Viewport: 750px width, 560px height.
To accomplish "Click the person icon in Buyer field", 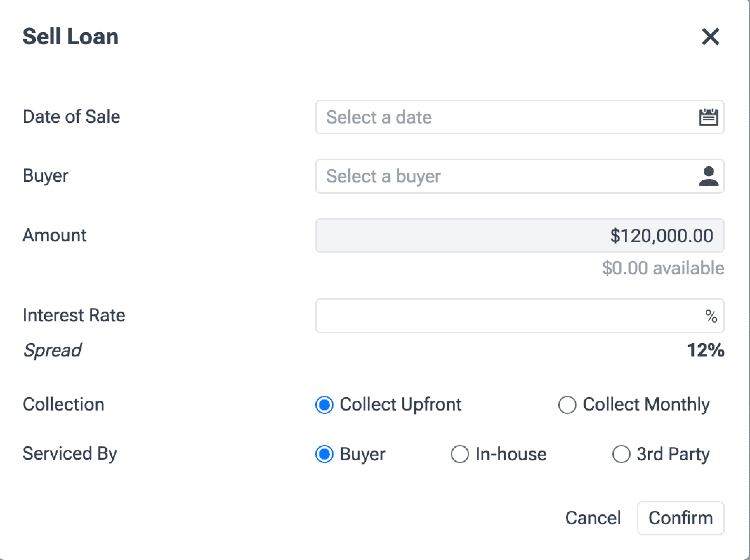I will [708, 176].
